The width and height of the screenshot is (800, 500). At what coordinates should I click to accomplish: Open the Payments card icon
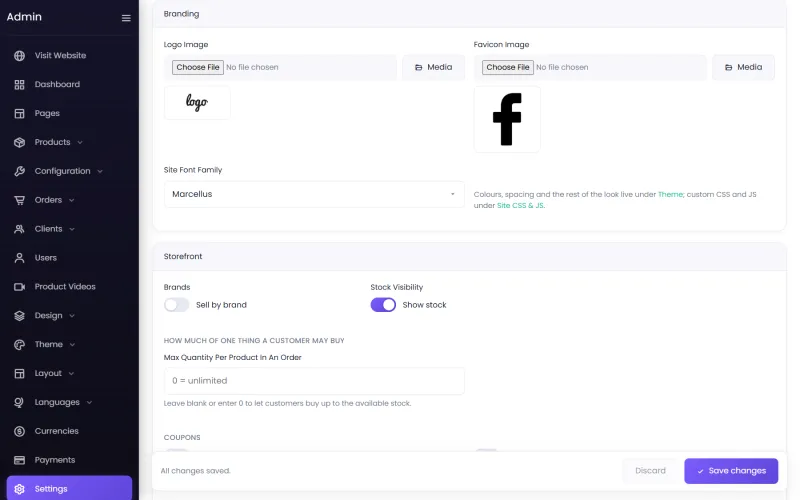point(19,460)
